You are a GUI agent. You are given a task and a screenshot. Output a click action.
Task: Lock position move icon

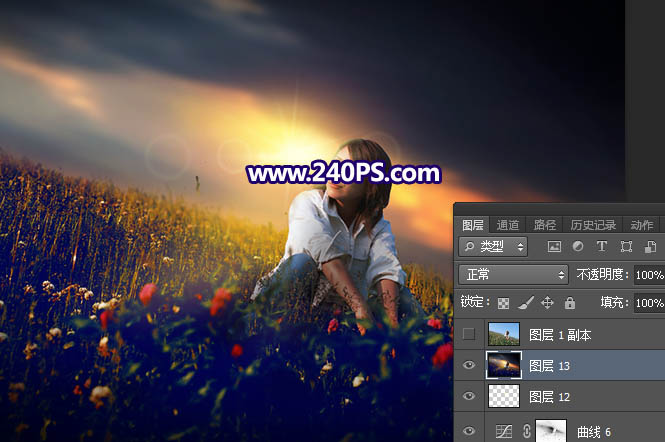[548, 303]
